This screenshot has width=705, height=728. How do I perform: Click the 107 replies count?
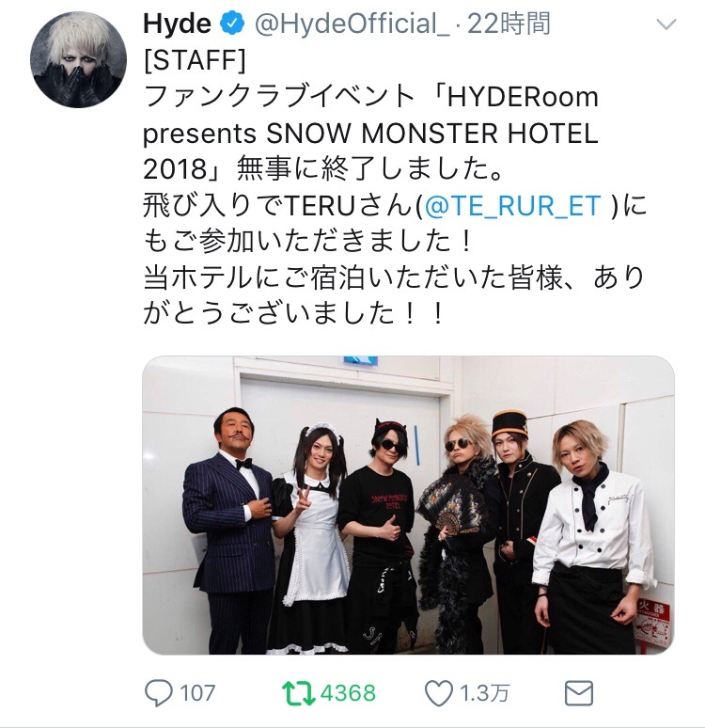point(197,693)
